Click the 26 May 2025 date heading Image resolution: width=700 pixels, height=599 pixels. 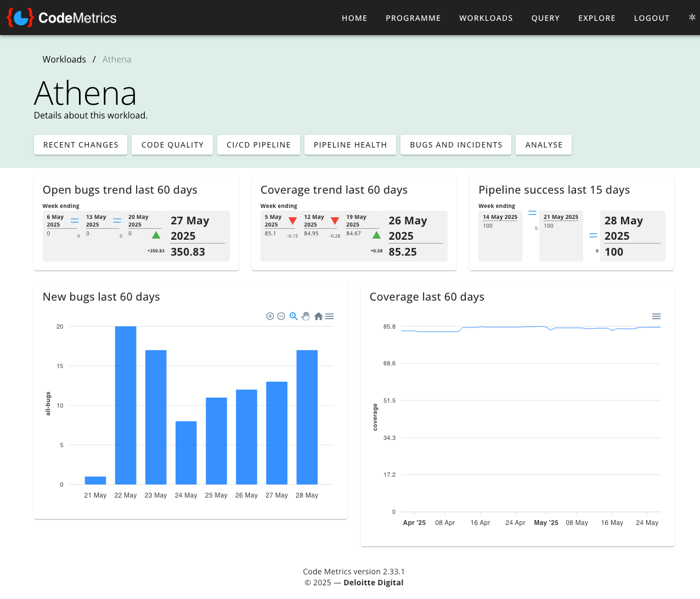point(408,228)
